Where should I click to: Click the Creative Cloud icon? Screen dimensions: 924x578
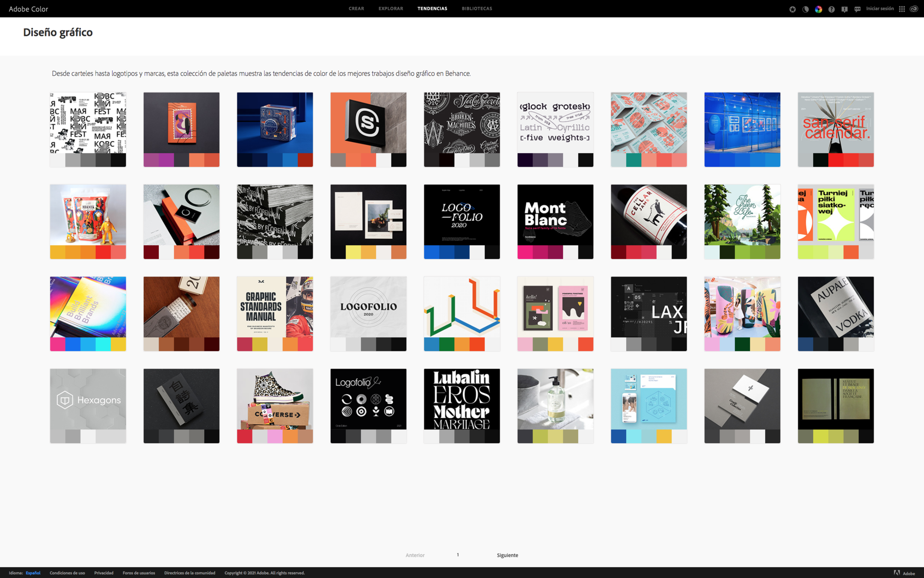pos(914,9)
